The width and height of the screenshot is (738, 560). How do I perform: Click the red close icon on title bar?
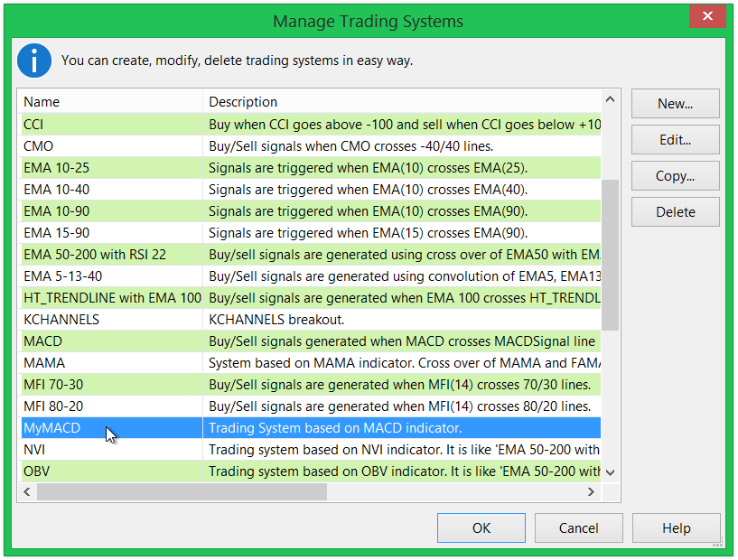tap(707, 15)
